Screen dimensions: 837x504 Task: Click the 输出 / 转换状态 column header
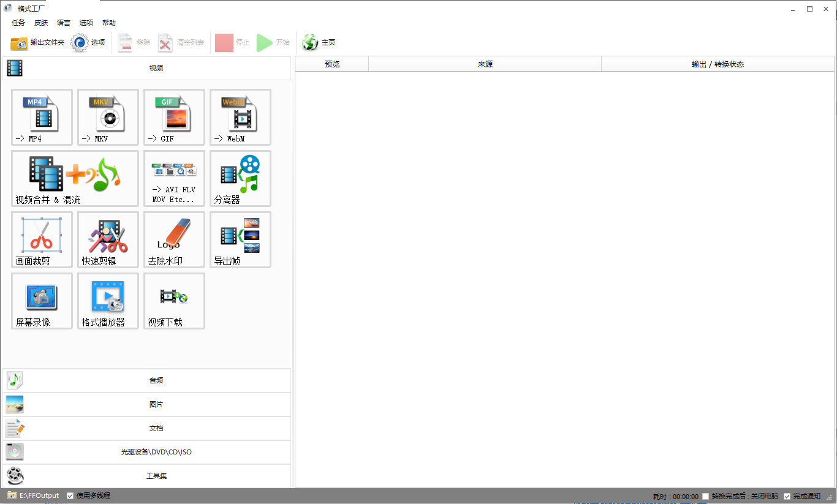[x=718, y=64]
